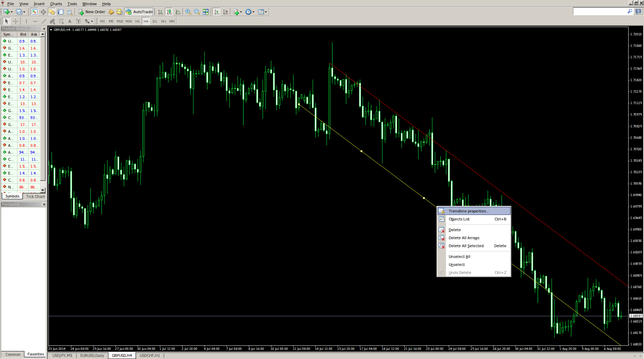Select the Fibonacci retracement tool

[61, 21]
